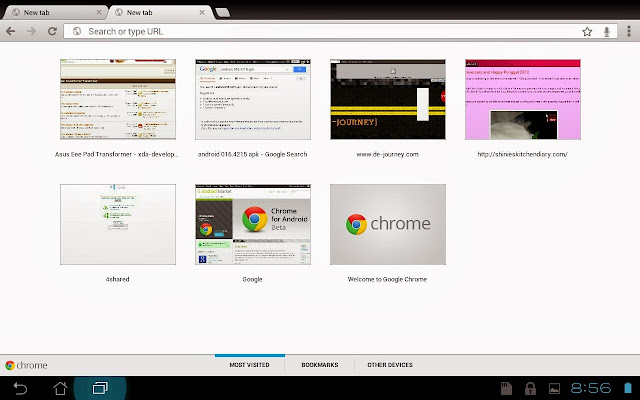Image resolution: width=640 pixels, height=400 pixels.
Task: Open a new tab with the tab button
Action: coord(222,13)
